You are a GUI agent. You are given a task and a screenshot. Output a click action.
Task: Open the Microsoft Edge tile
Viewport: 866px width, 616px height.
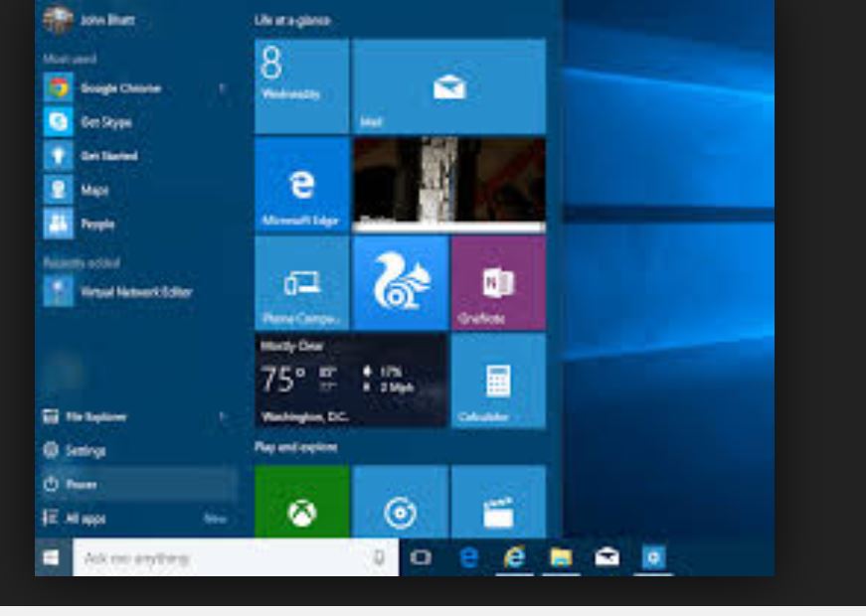(x=302, y=184)
